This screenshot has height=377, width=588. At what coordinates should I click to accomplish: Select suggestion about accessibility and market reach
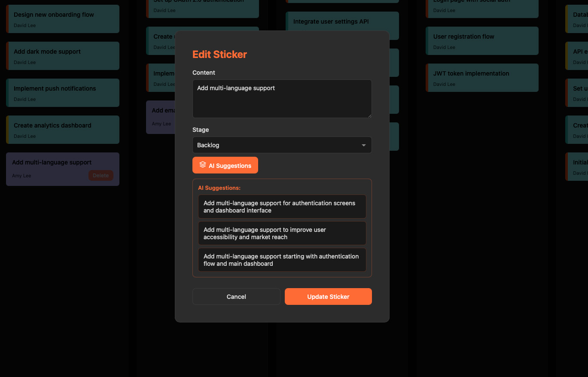[x=282, y=233]
